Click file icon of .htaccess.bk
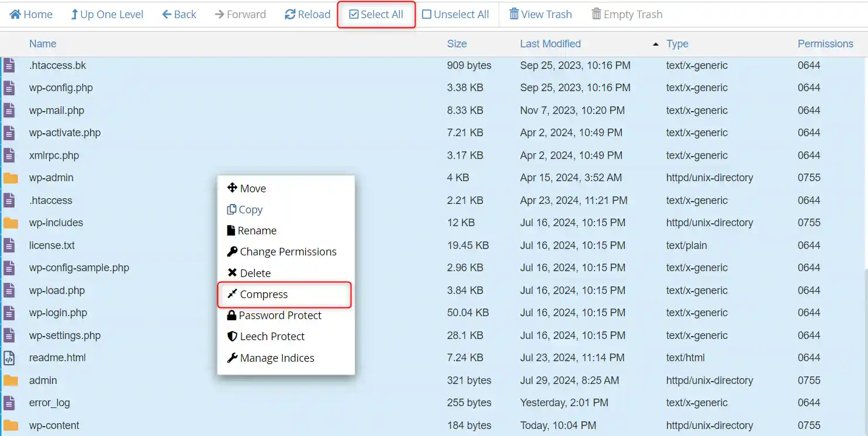Viewport: 868px width, 436px height. coord(9,65)
